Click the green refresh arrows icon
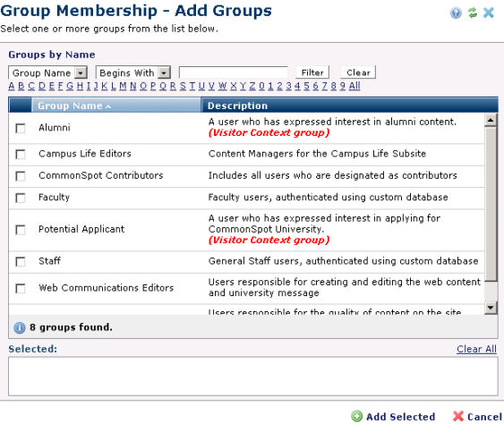Viewport: 504px width, 432px height. tap(472, 13)
